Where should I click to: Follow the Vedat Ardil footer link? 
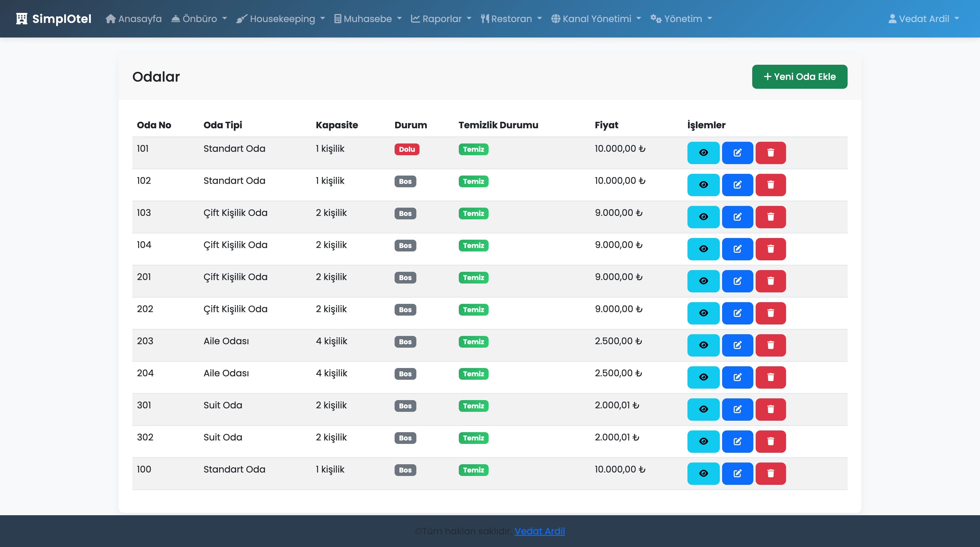540,531
